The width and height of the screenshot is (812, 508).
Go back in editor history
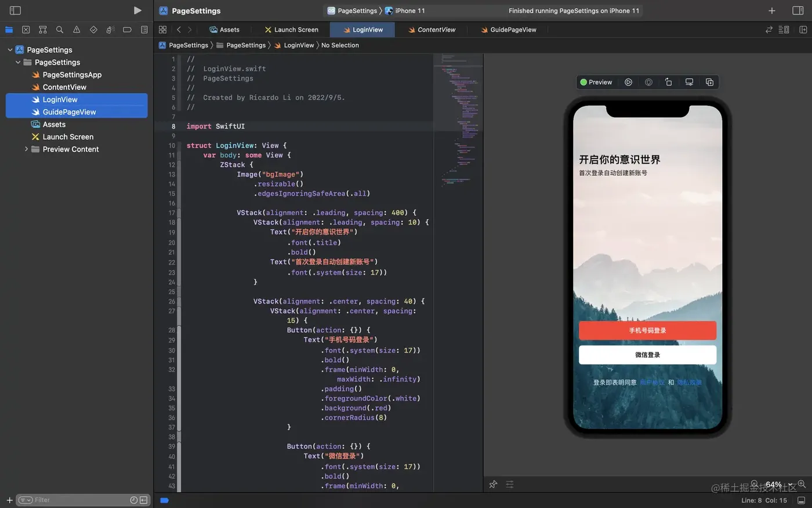(x=179, y=30)
